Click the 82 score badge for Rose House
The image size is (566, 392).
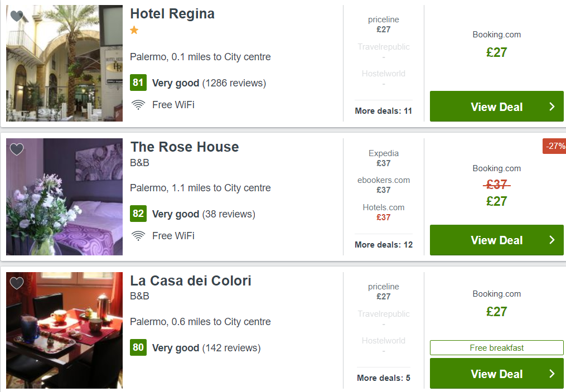(138, 214)
